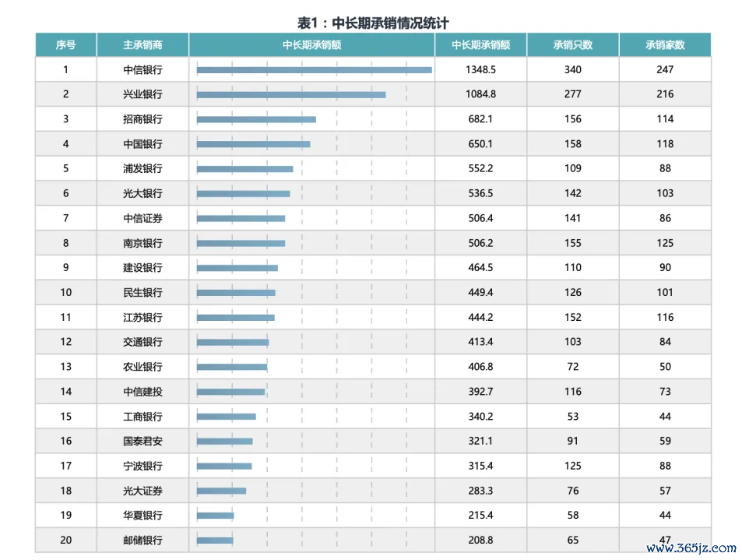The image size is (742, 560).
Task: Select the 农业银行 cell
Action: point(142,366)
